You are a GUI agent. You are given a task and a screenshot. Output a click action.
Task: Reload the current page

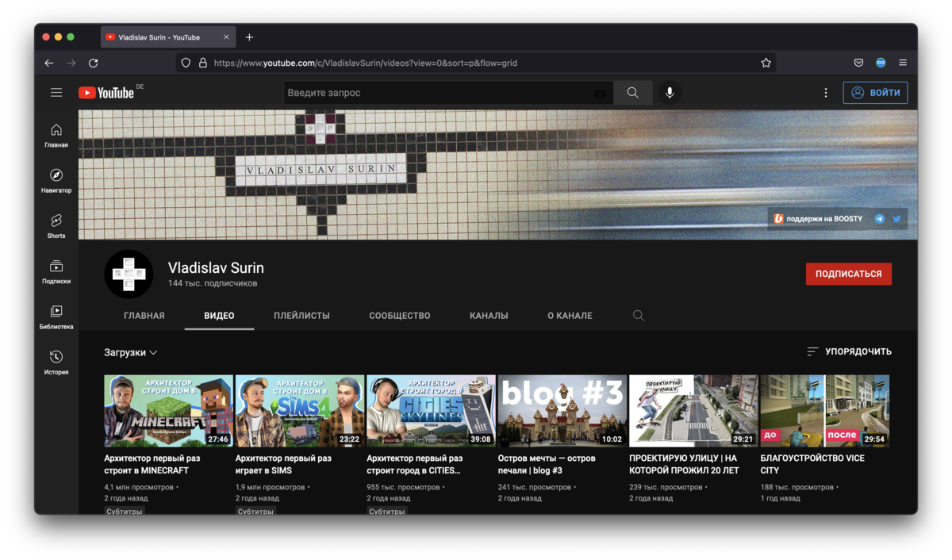tap(94, 63)
